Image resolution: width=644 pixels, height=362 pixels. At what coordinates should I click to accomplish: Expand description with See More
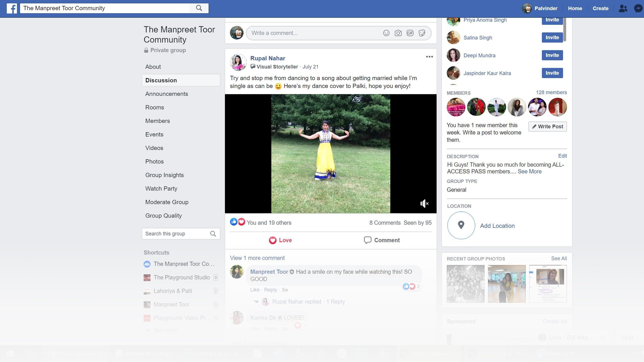click(x=529, y=171)
